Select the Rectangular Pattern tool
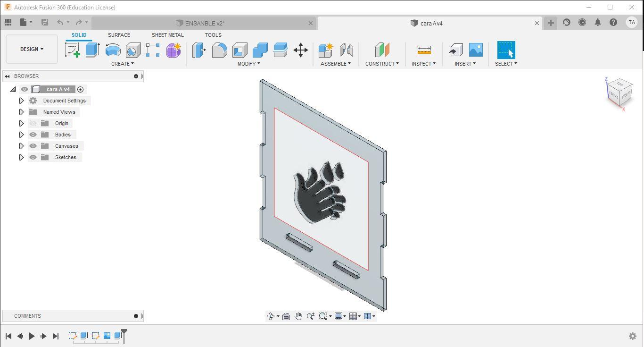Image resolution: width=644 pixels, height=347 pixels. (153, 50)
